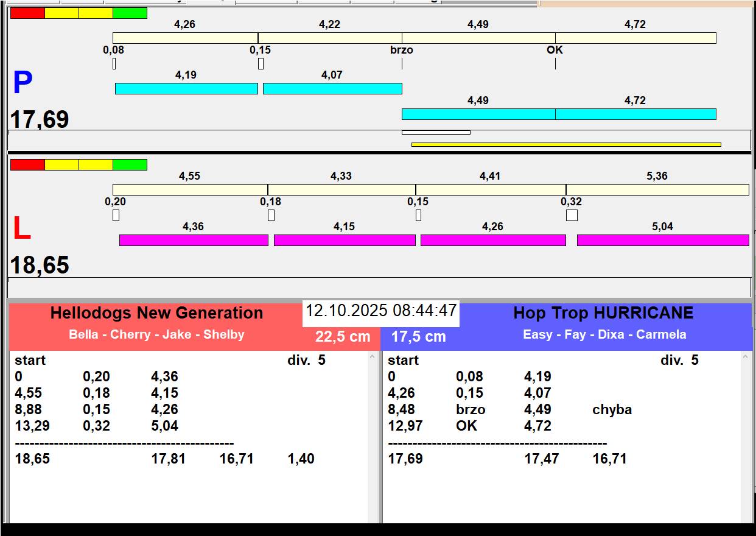Click the race date and time field
The image size is (756, 536).
point(380,311)
